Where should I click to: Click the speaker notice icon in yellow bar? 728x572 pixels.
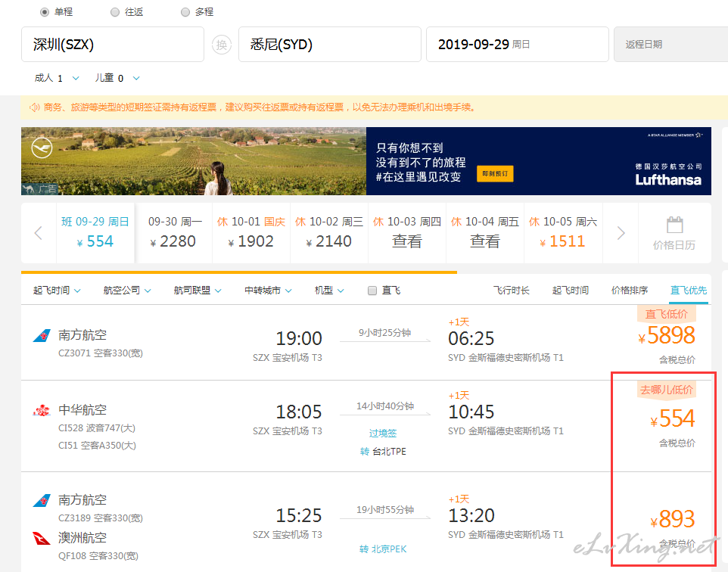pyautogui.click(x=34, y=107)
